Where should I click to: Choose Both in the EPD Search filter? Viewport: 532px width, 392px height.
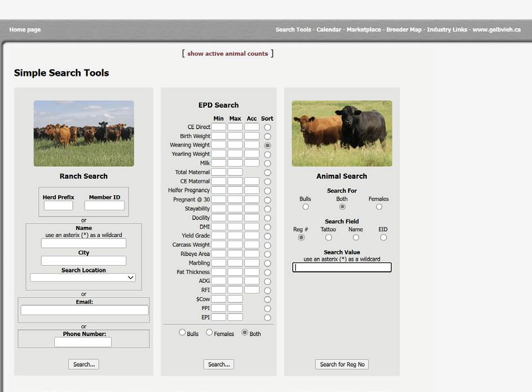(245, 332)
